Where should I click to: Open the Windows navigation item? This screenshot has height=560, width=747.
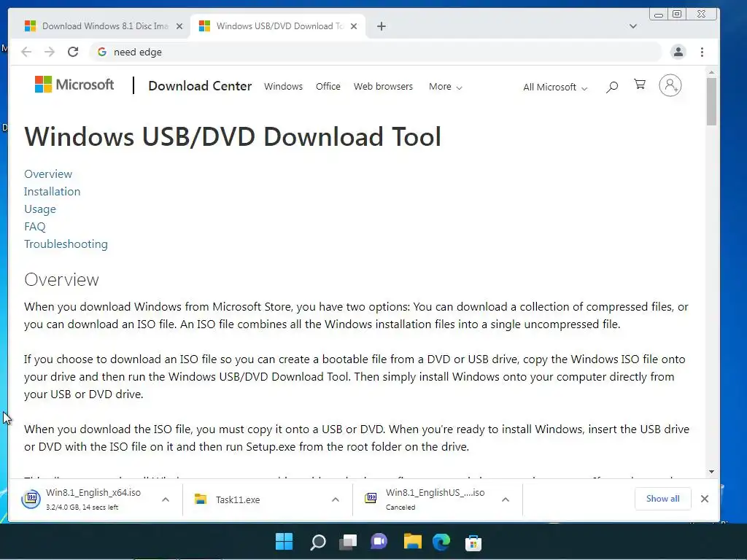coord(284,87)
